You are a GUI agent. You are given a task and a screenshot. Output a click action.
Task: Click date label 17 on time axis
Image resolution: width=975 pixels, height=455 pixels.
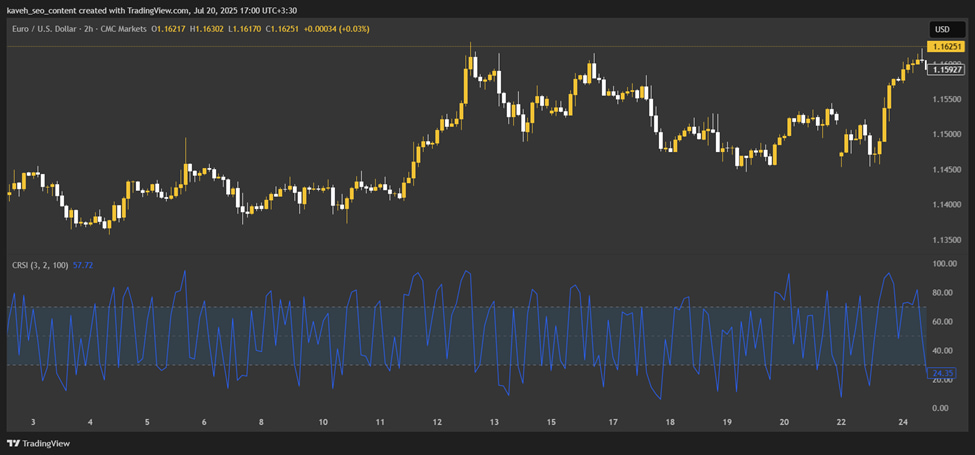point(613,423)
